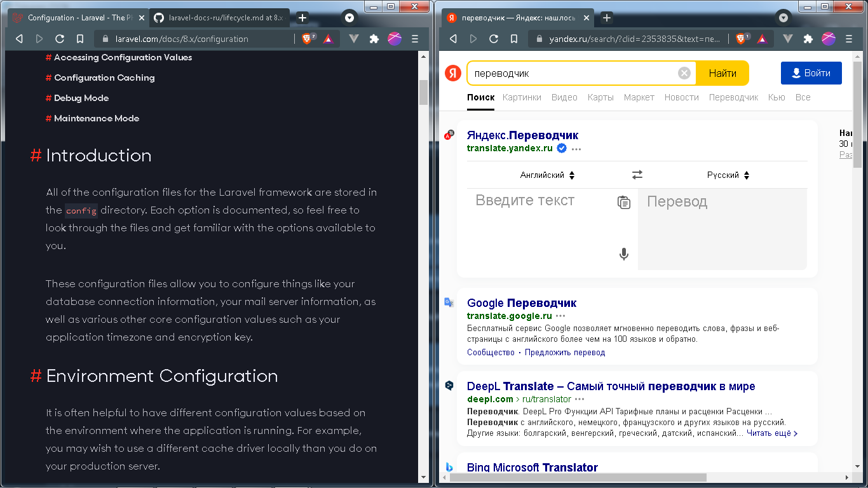Expand Читать ещё on DeepL result
The width and height of the screenshot is (868, 488).
point(772,433)
